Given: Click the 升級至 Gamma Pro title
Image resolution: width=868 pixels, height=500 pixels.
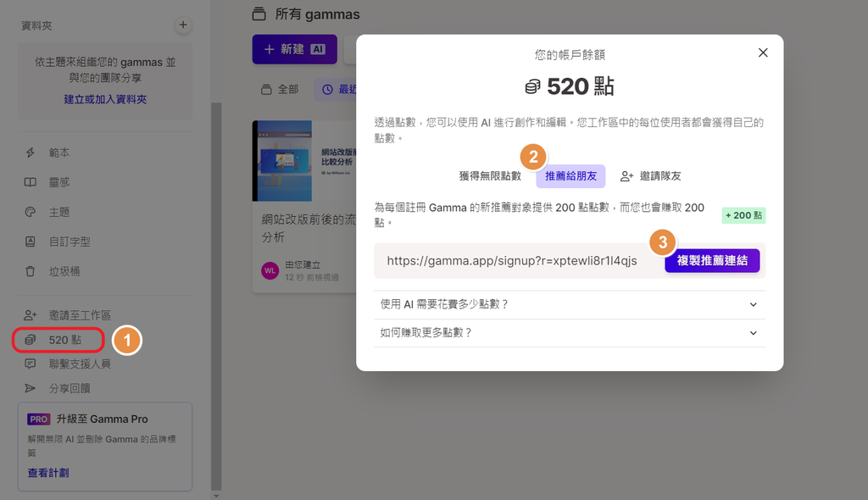Looking at the screenshot, I should pos(103,419).
